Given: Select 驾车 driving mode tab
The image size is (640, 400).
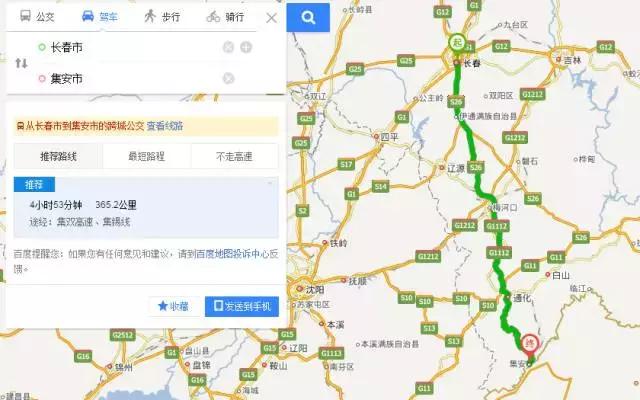Looking at the screenshot, I should [x=100, y=16].
